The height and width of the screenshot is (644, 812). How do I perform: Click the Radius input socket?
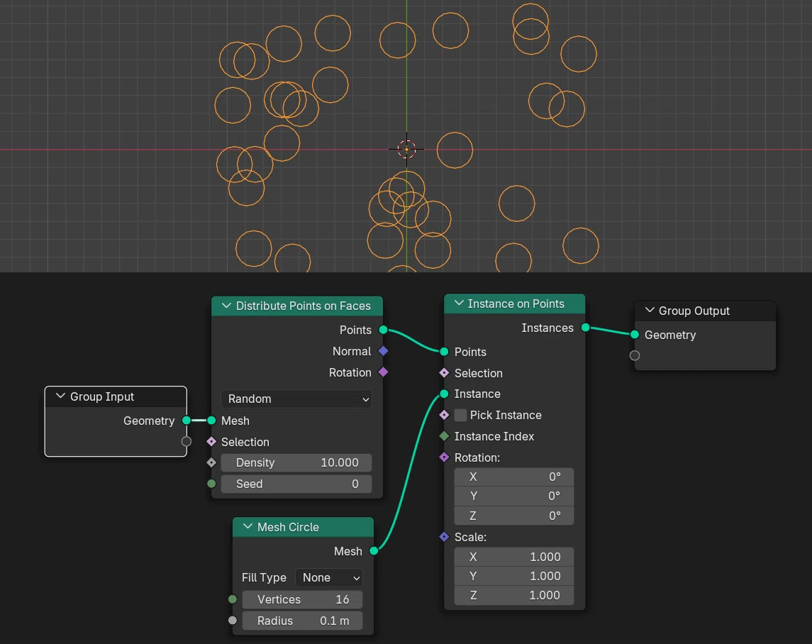click(233, 620)
